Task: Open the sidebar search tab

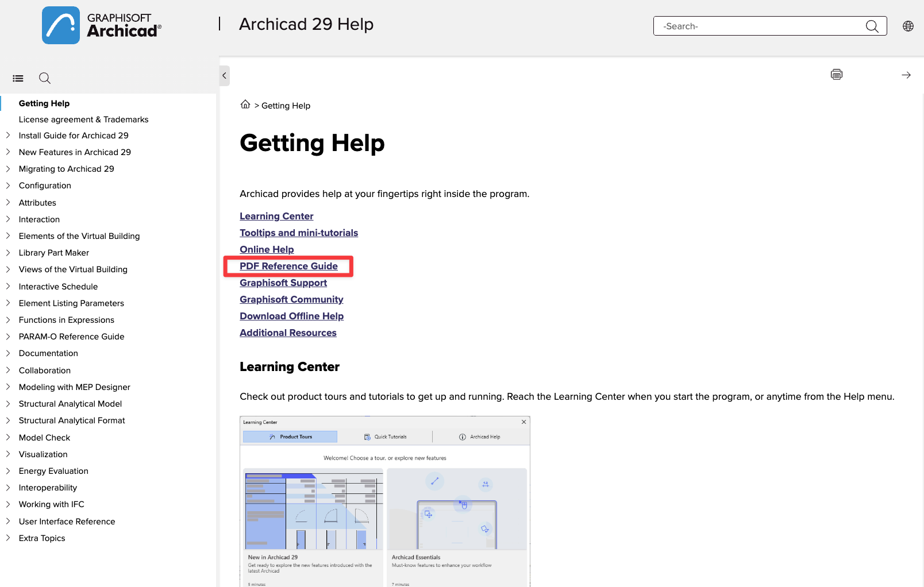Action: coord(45,78)
